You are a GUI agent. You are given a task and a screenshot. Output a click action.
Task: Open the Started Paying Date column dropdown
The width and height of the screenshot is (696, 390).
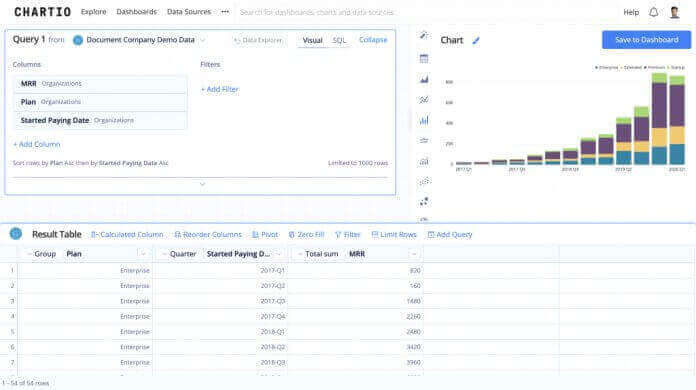tap(279, 254)
